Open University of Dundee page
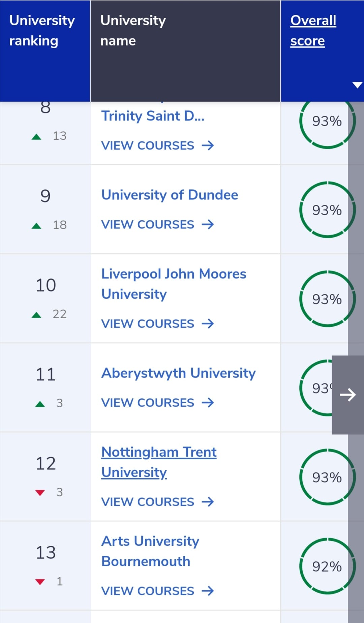This screenshot has height=623, width=364. (170, 195)
